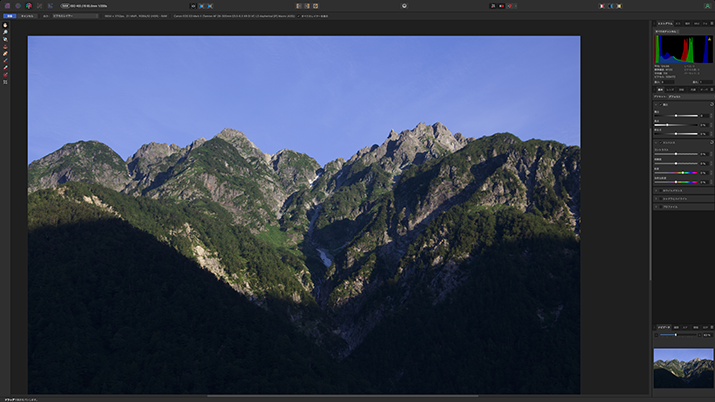Expand the シャドウ/ハイライト section

[x=656, y=198]
